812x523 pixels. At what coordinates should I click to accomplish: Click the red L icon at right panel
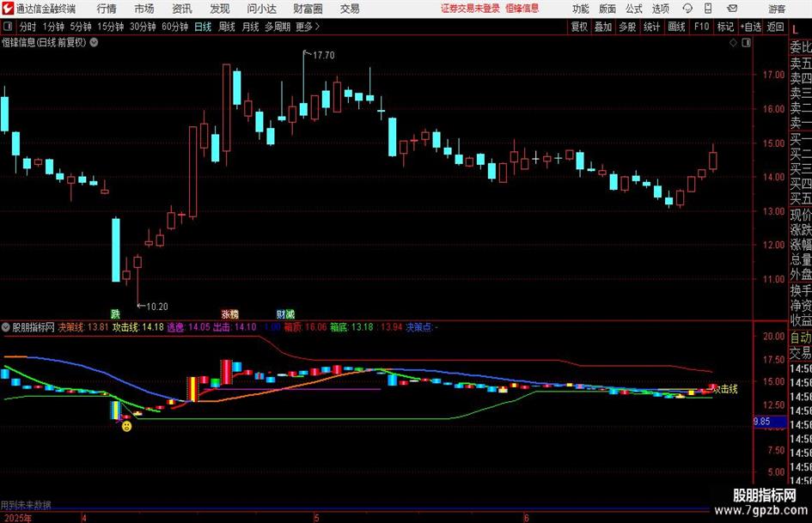pos(795,29)
